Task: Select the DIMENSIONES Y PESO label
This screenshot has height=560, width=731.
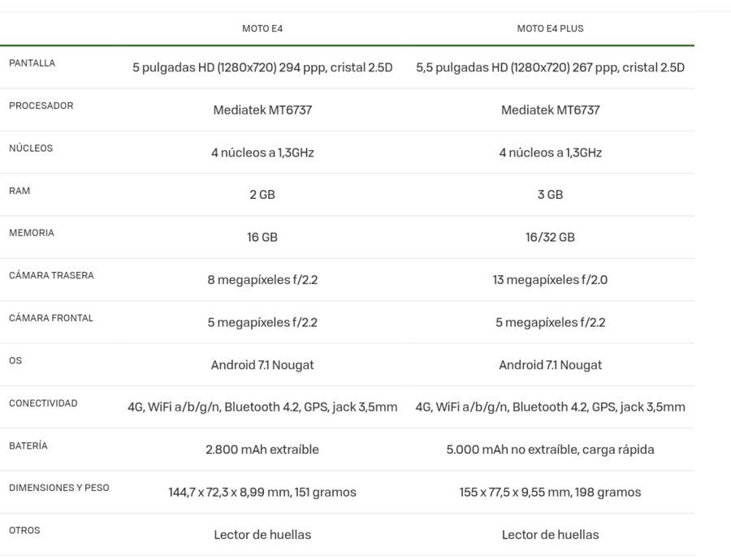Action: click(x=58, y=488)
